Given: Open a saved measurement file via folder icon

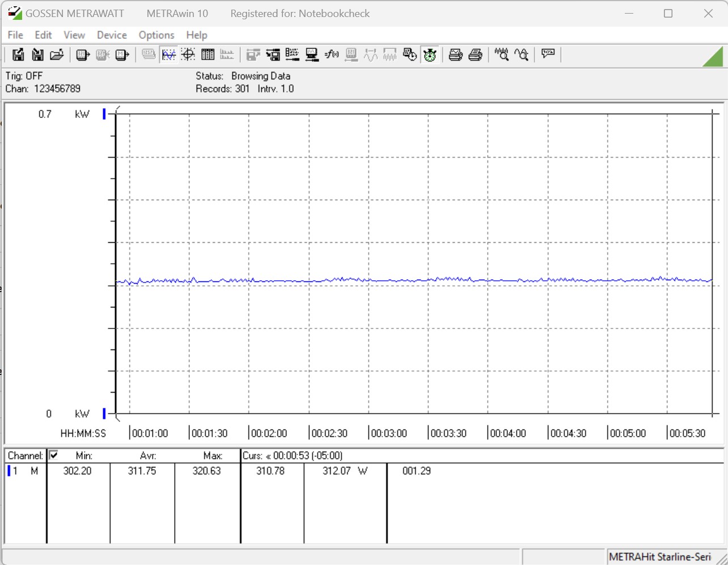Looking at the screenshot, I should click(57, 54).
